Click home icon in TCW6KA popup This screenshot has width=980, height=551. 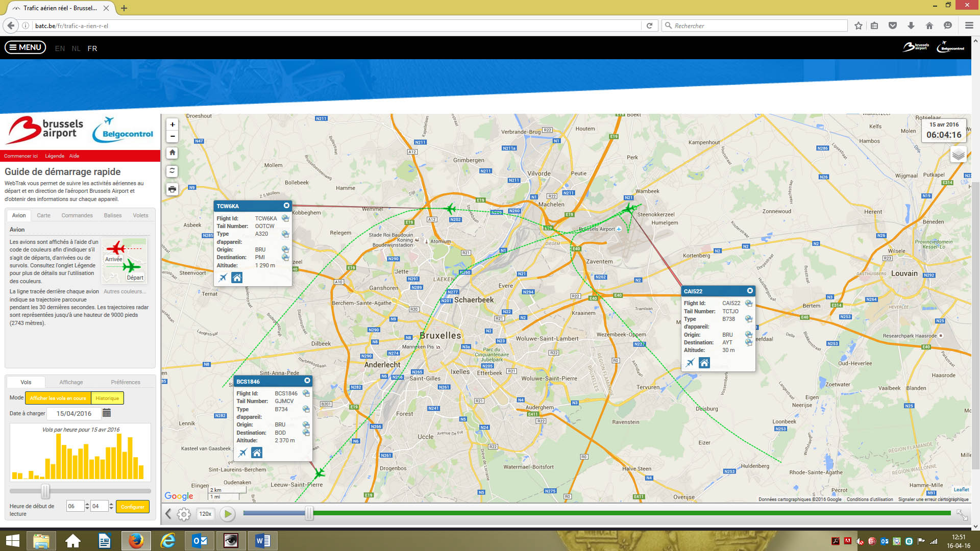point(237,278)
